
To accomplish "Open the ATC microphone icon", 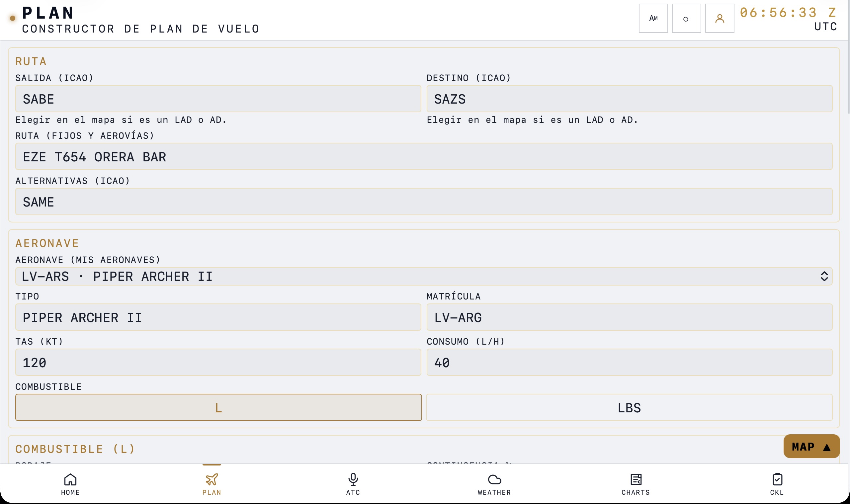I will coord(353,479).
